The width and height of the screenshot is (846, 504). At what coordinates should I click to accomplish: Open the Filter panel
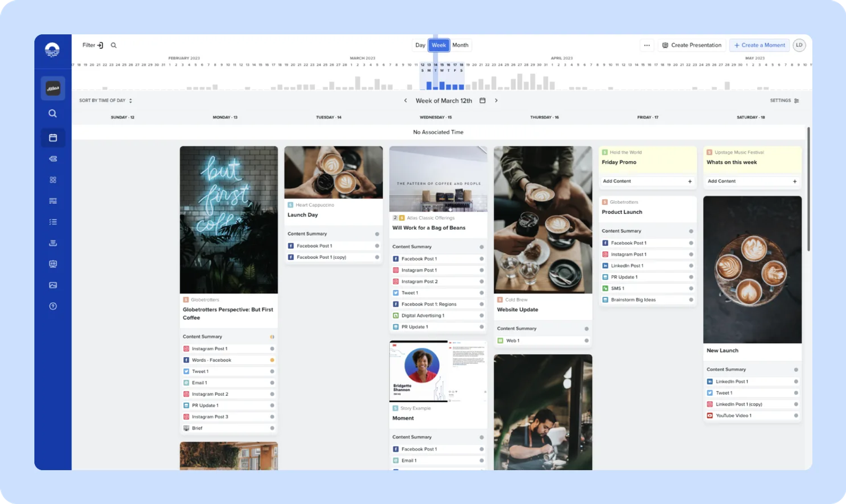coord(93,45)
